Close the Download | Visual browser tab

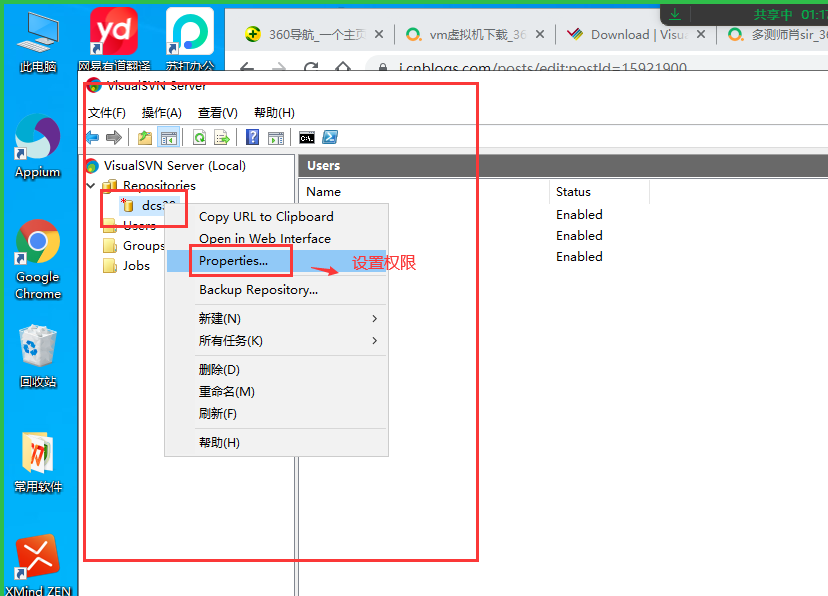(701, 34)
